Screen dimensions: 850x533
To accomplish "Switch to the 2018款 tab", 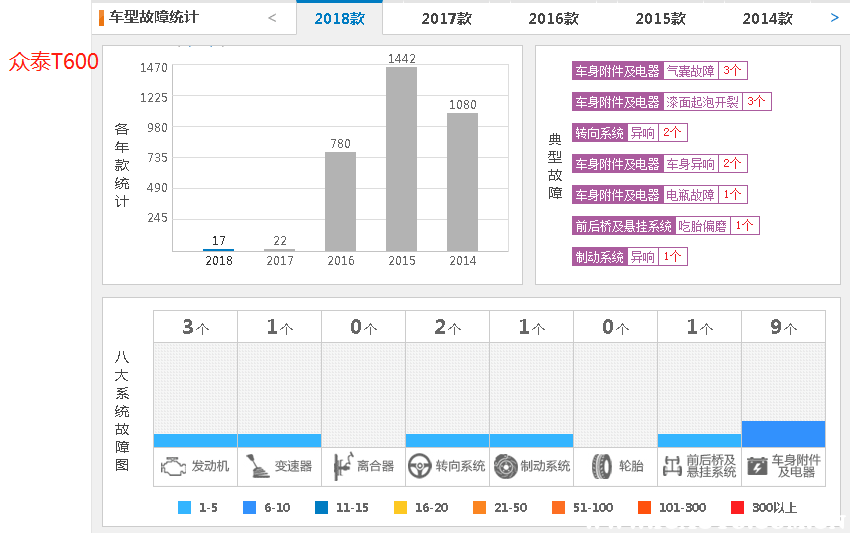I will pyautogui.click(x=339, y=18).
